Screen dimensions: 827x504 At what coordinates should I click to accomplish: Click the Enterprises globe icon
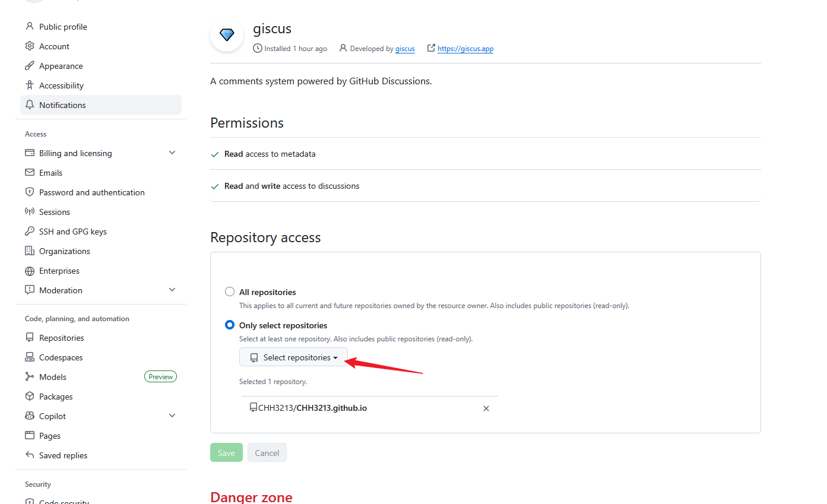[30, 271]
